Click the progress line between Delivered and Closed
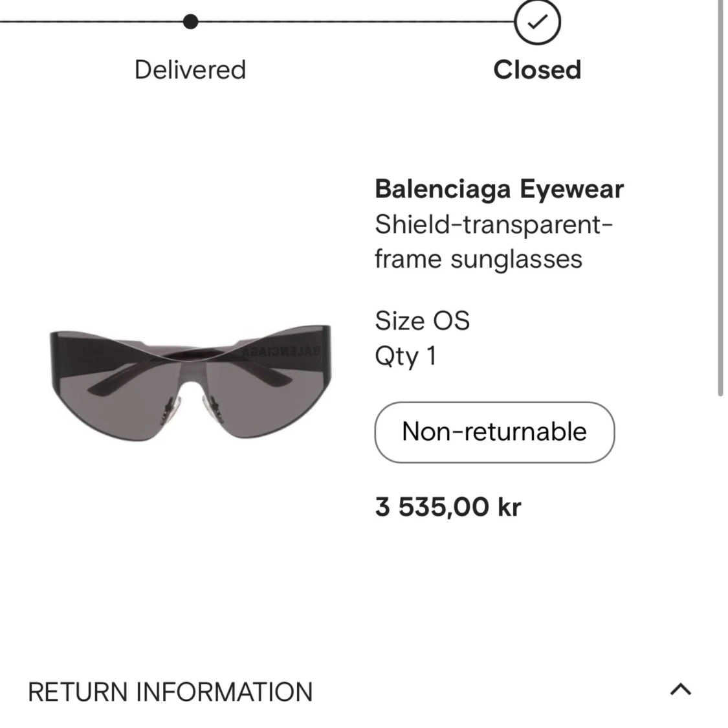 pyautogui.click(x=356, y=21)
